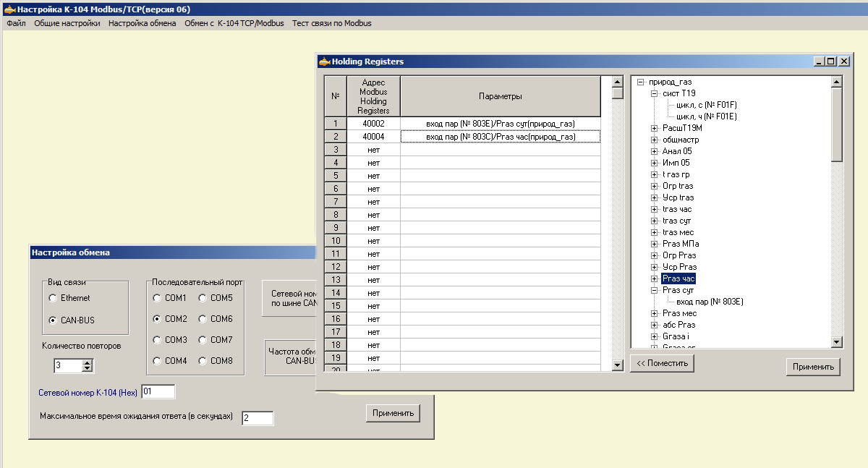Screen dimensions: 868x468
Task: Minimize the Holding Registers window
Action: [819, 61]
